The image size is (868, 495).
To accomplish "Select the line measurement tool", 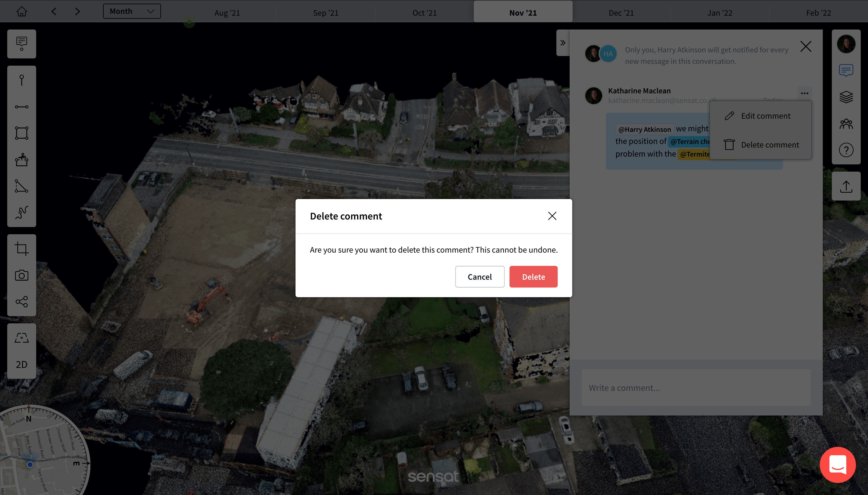I will point(21,107).
